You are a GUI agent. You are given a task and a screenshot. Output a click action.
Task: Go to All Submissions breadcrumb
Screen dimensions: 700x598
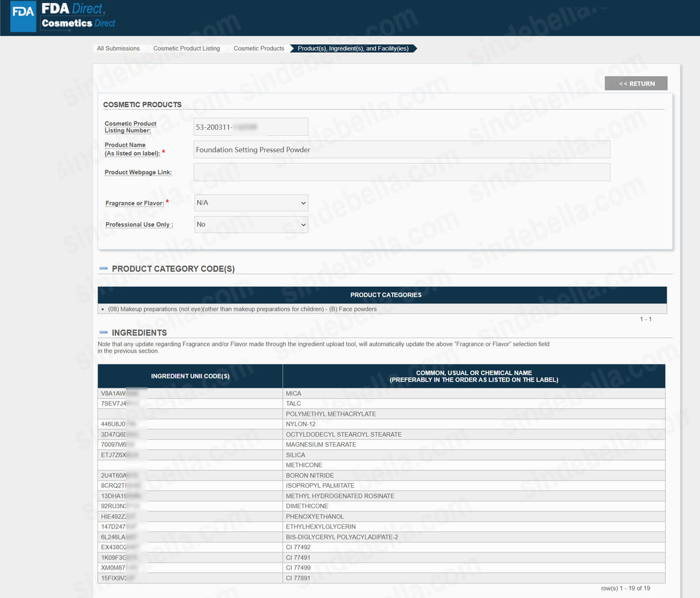click(118, 49)
